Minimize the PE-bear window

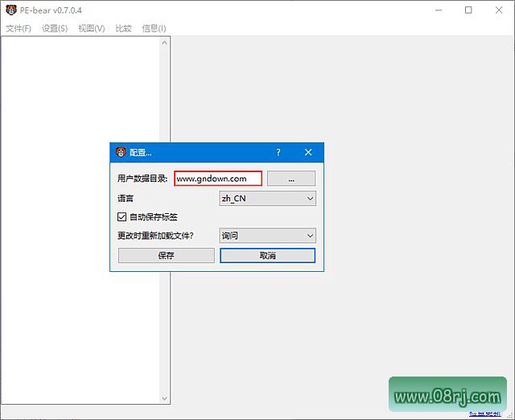[439, 10]
